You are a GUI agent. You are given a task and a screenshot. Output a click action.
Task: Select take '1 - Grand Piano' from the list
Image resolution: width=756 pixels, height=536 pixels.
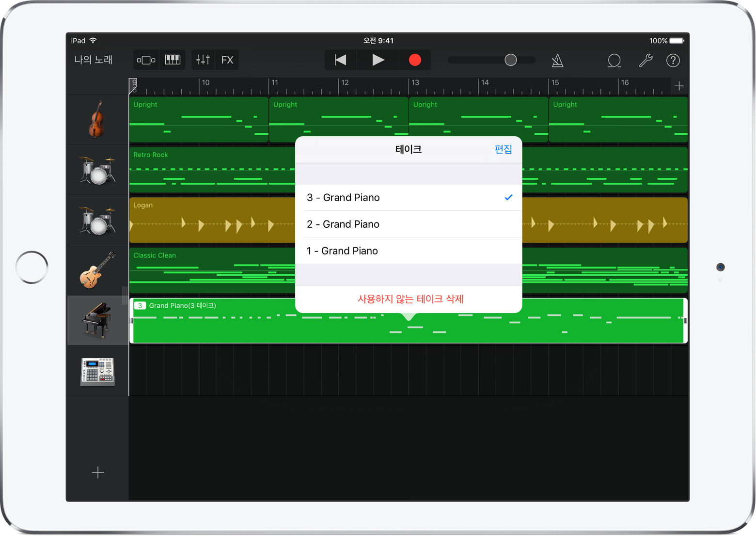coord(342,251)
